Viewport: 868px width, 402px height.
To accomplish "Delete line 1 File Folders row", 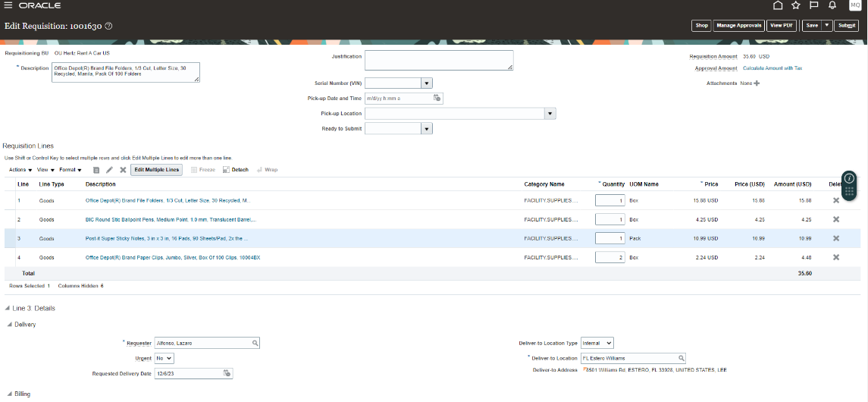I will pos(836,200).
